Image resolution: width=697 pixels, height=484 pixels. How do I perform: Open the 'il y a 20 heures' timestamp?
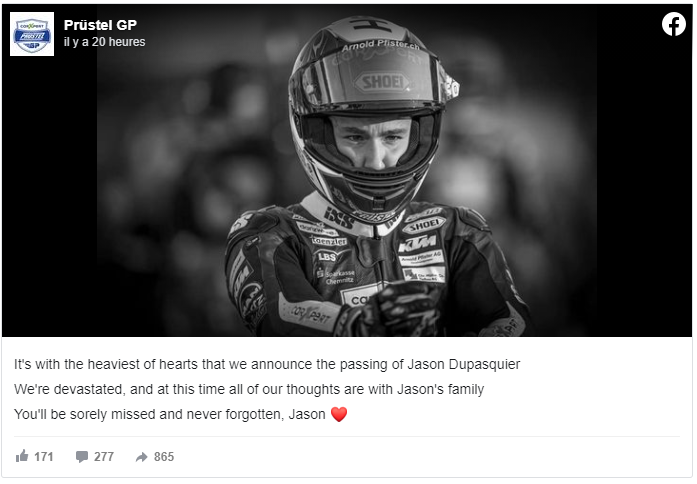(104, 42)
